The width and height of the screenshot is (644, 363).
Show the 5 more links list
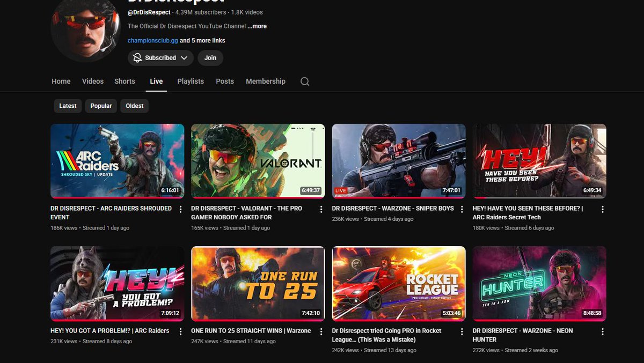pos(202,41)
